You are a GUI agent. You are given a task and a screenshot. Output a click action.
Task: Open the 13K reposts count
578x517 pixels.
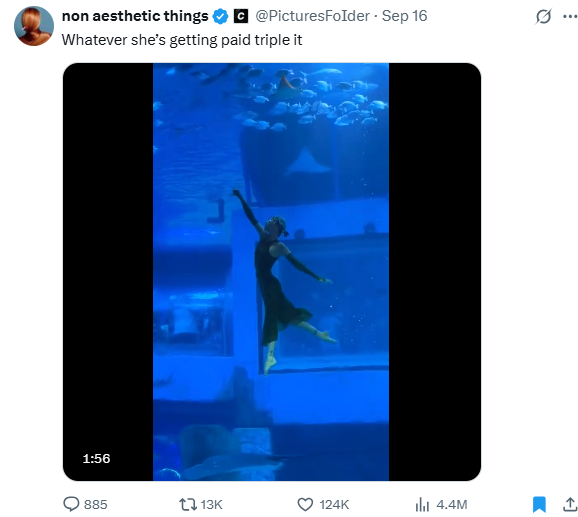(x=211, y=504)
